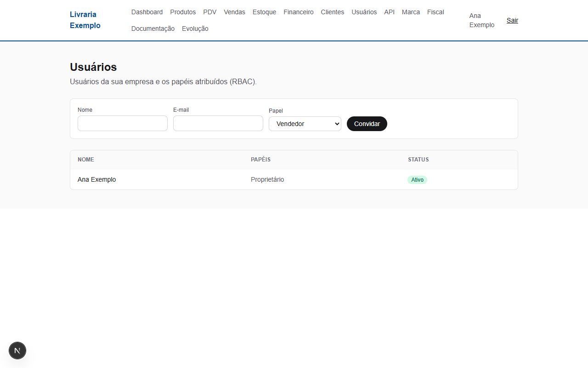Navigate to Marca settings
588x368 pixels.
coord(411,12)
